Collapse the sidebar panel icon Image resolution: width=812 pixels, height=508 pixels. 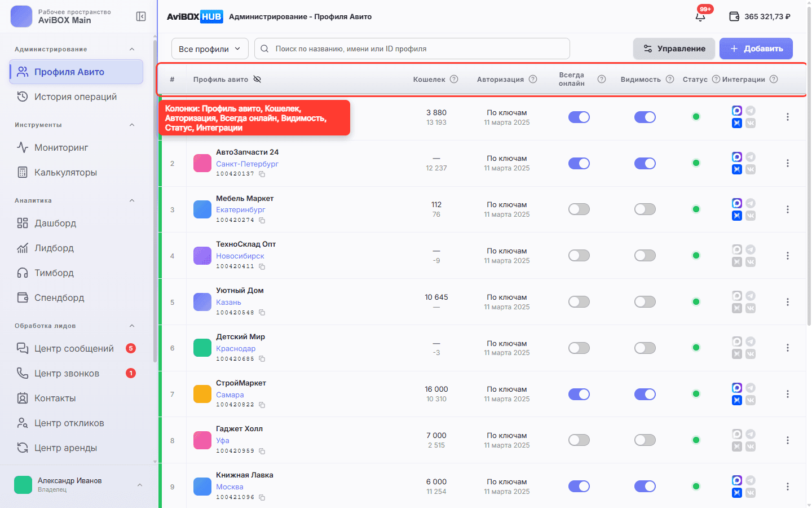141,16
